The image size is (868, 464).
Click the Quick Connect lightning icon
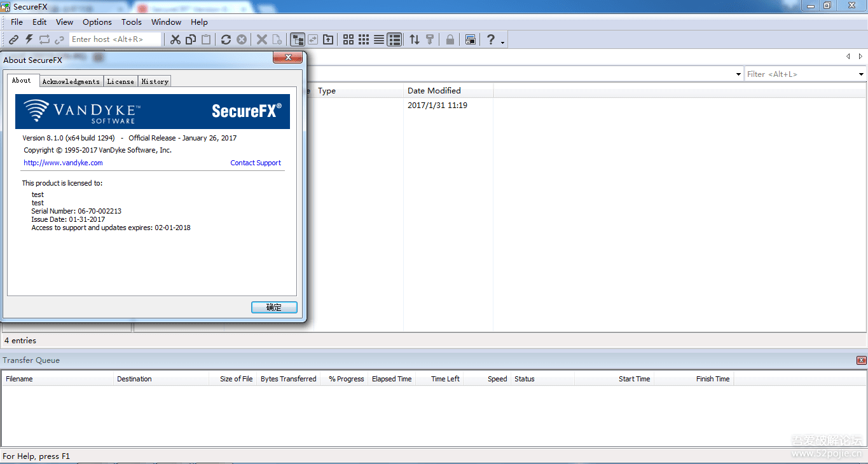coord(29,39)
